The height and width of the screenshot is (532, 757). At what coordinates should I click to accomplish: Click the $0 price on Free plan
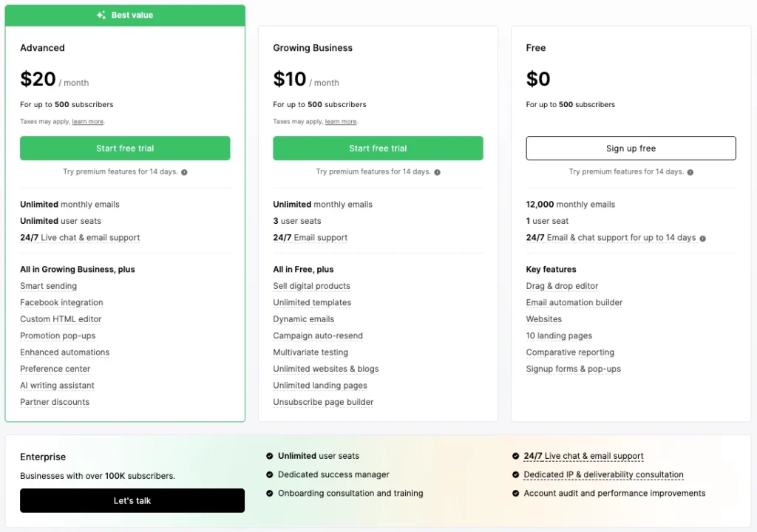(x=538, y=79)
